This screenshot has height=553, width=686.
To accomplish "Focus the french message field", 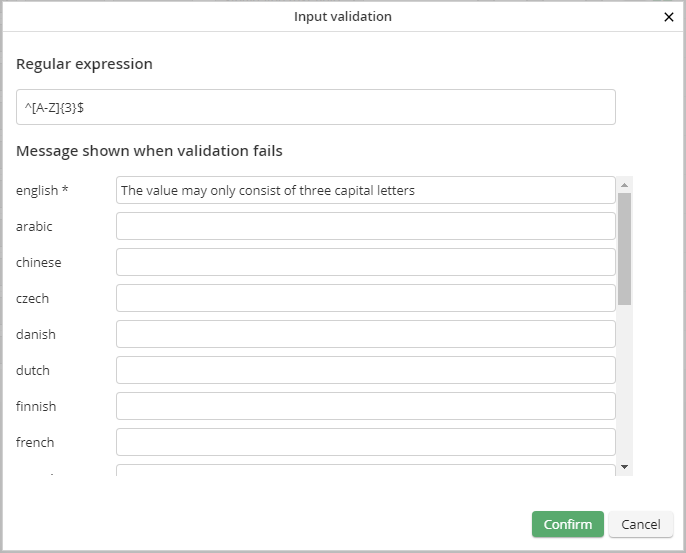I will coord(366,442).
